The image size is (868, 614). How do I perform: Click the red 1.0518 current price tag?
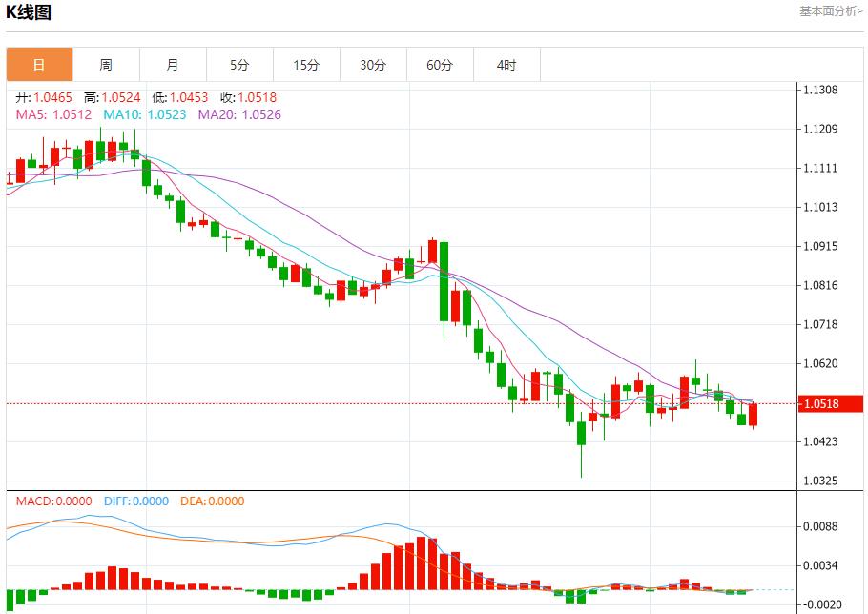(x=828, y=404)
